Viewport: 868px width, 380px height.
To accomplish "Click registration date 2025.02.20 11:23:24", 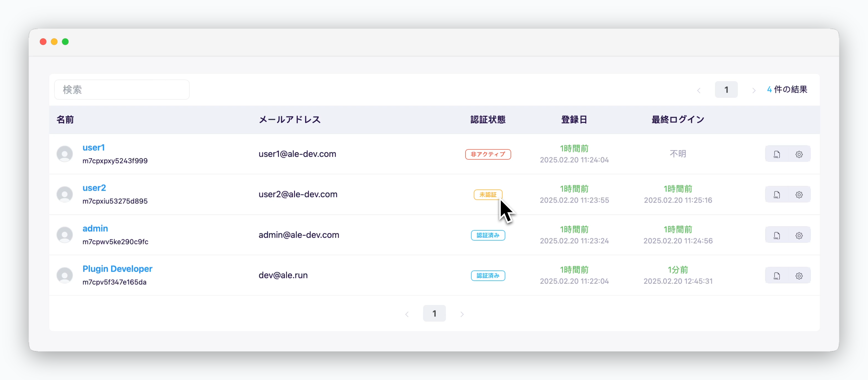I will (574, 241).
